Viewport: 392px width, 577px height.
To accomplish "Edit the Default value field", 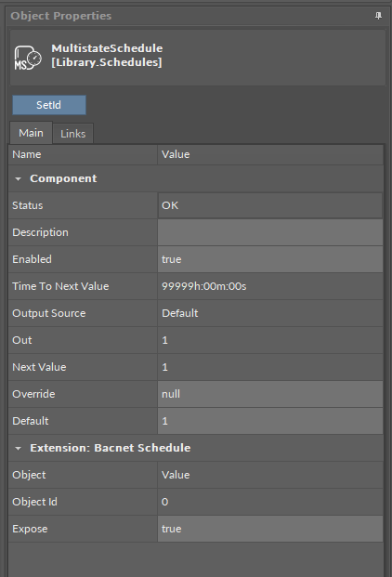I will 270,421.
